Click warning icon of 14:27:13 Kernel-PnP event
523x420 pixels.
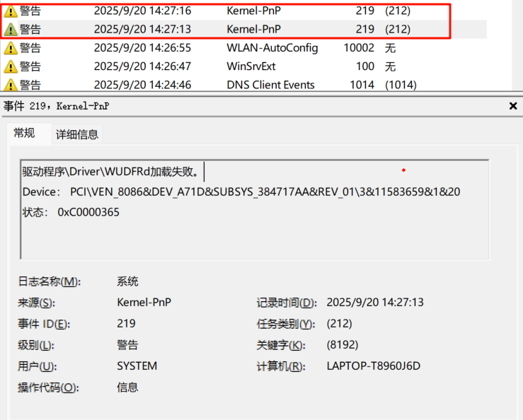tap(11, 30)
